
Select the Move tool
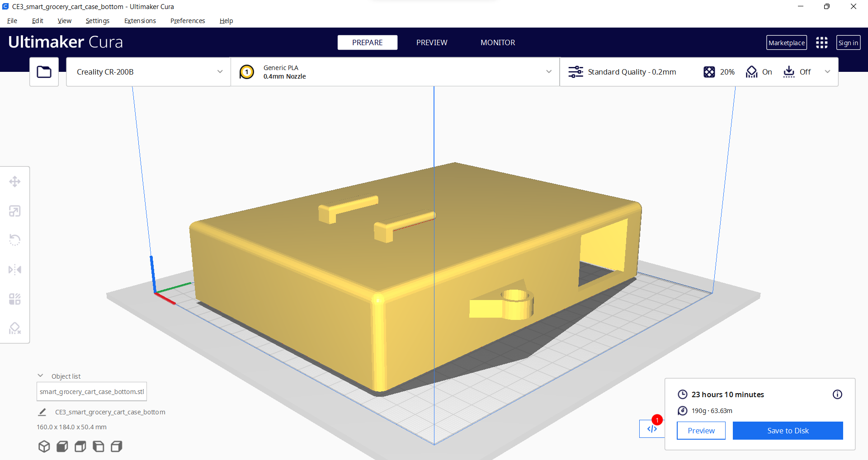click(x=15, y=182)
